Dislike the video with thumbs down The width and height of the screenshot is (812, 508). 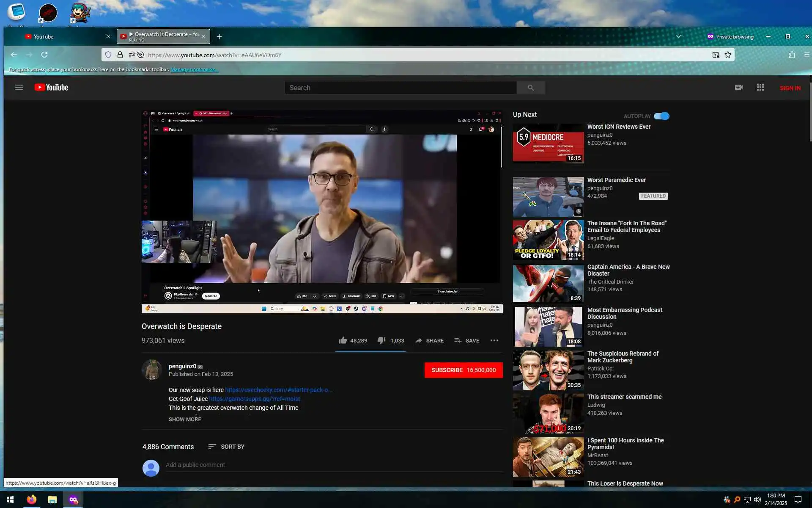381,340
